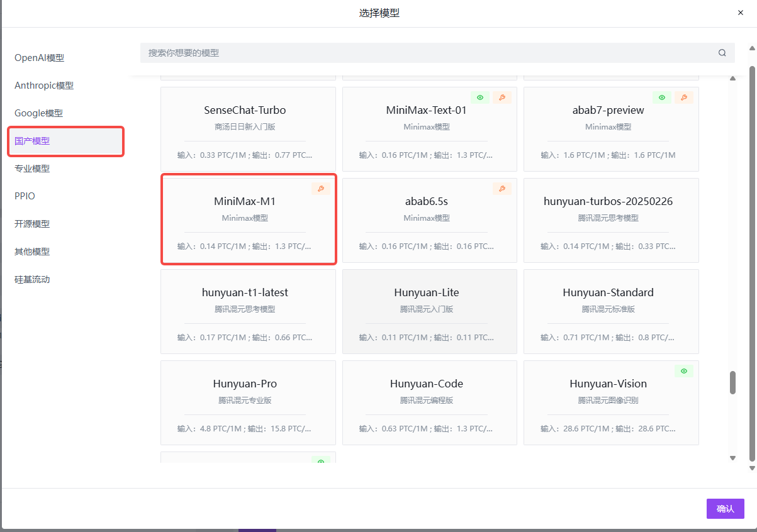
Task: Click the 腾讯混元编程版 subtitle text
Action: tap(427, 400)
